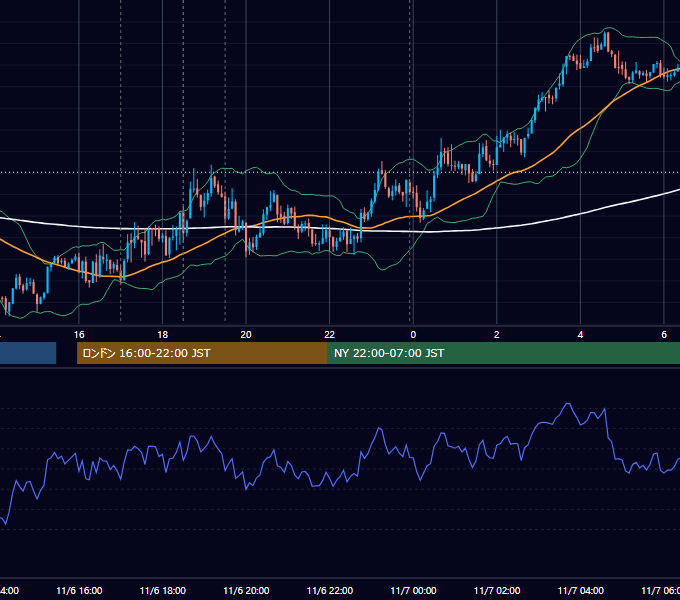The image size is (680, 600).
Task: Click the '11/6 20:00' date label
Action: (x=246, y=591)
